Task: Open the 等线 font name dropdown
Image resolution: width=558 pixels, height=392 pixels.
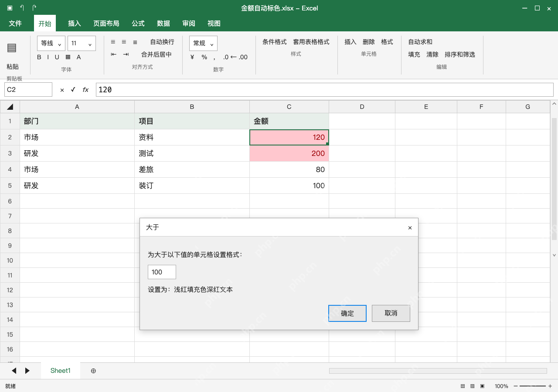Action: click(51, 43)
